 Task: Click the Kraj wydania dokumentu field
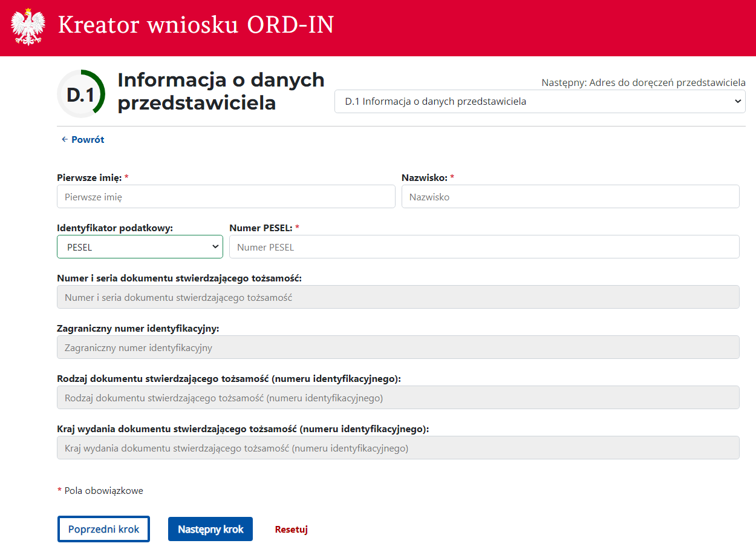(397, 448)
